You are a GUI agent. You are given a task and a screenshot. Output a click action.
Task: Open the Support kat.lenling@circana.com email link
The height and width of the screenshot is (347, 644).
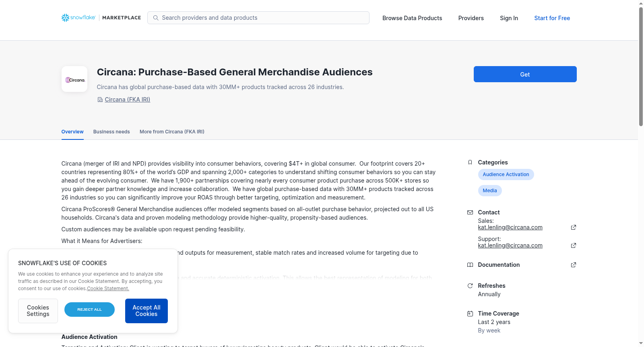point(510,245)
